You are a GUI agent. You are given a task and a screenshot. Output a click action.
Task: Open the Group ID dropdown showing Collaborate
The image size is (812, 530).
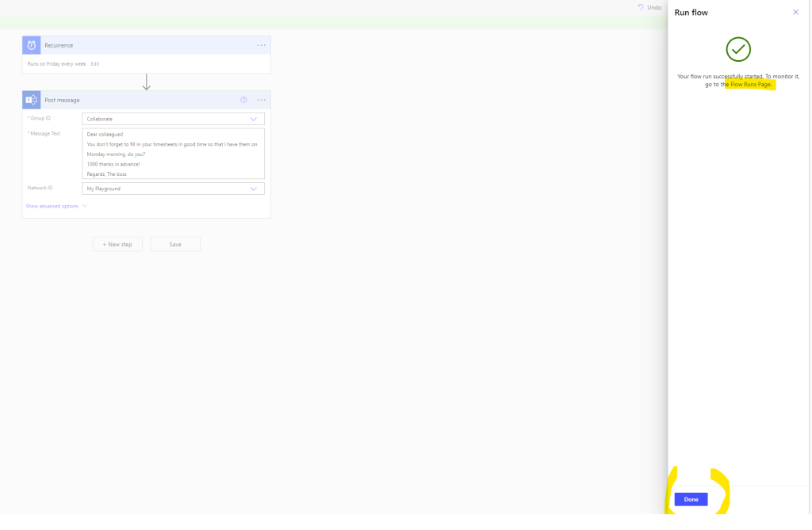tap(173, 119)
